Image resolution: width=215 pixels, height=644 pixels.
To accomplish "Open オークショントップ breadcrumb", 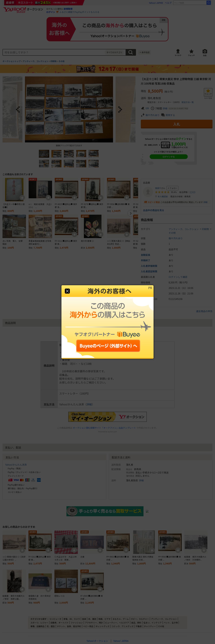I will coord(12,61).
